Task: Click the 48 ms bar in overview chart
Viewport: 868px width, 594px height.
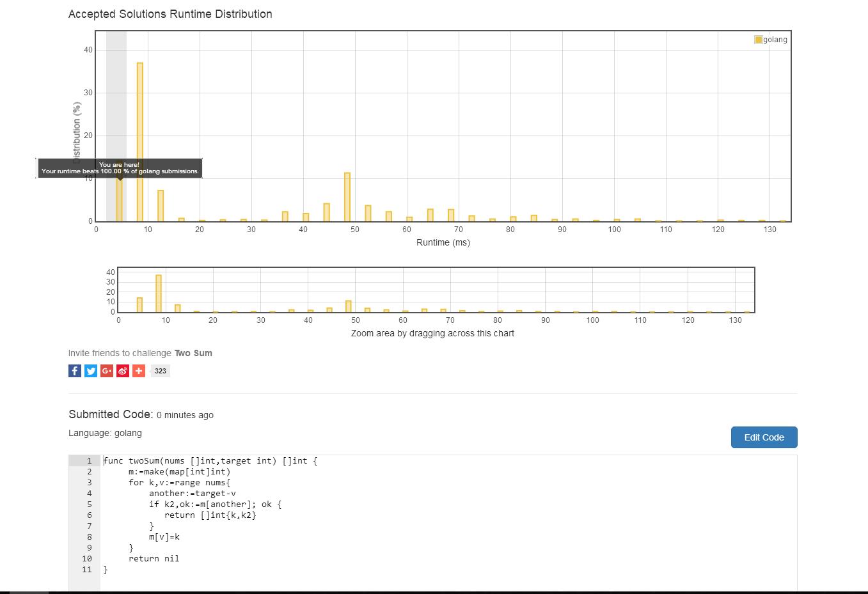Action: pos(349,306)
